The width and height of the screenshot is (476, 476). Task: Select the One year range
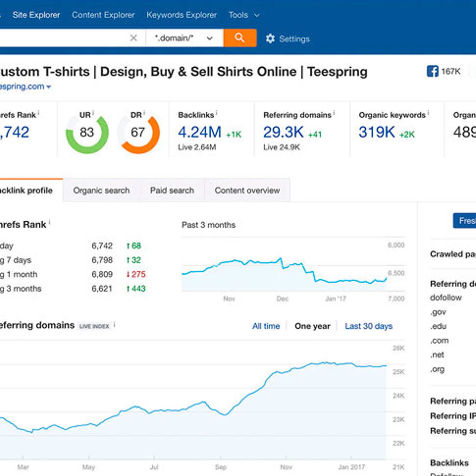312,326
